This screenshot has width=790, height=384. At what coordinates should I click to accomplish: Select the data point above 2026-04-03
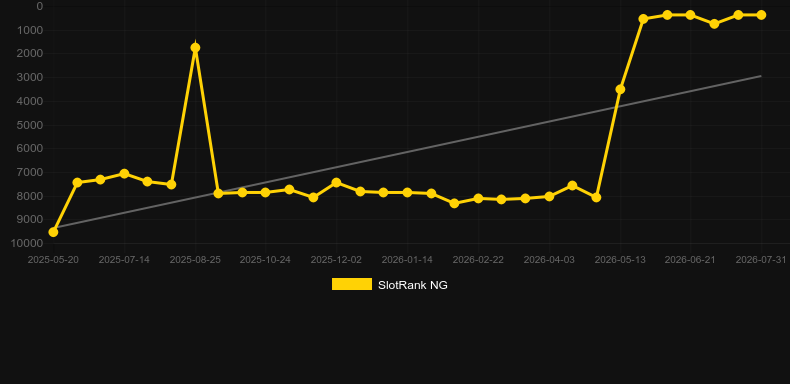click(549, 197)
